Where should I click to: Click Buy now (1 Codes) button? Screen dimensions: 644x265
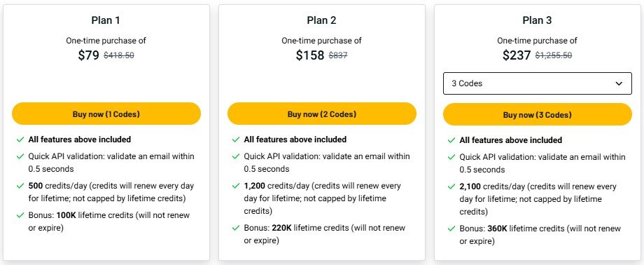tap(106, 114)
